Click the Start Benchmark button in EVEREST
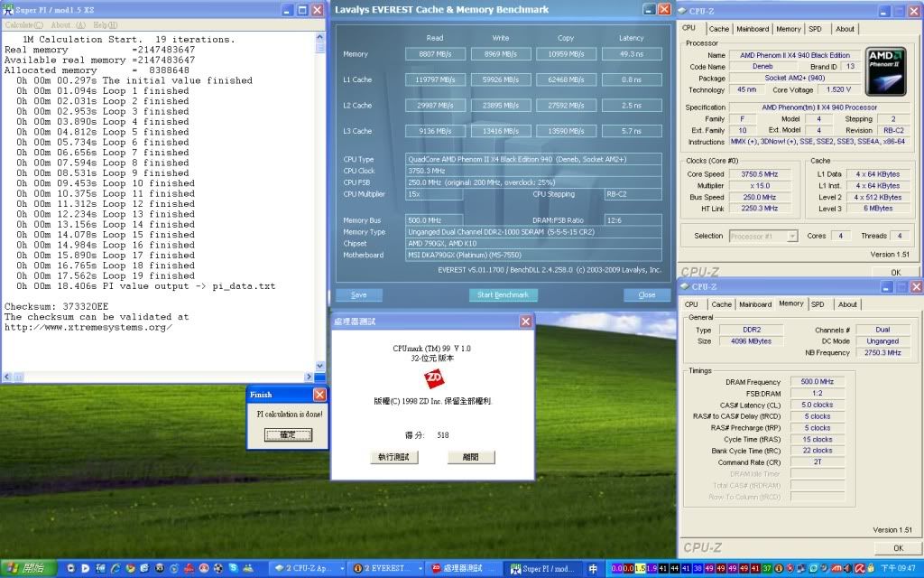Viewport: 924px width, 578px height. 504,295
